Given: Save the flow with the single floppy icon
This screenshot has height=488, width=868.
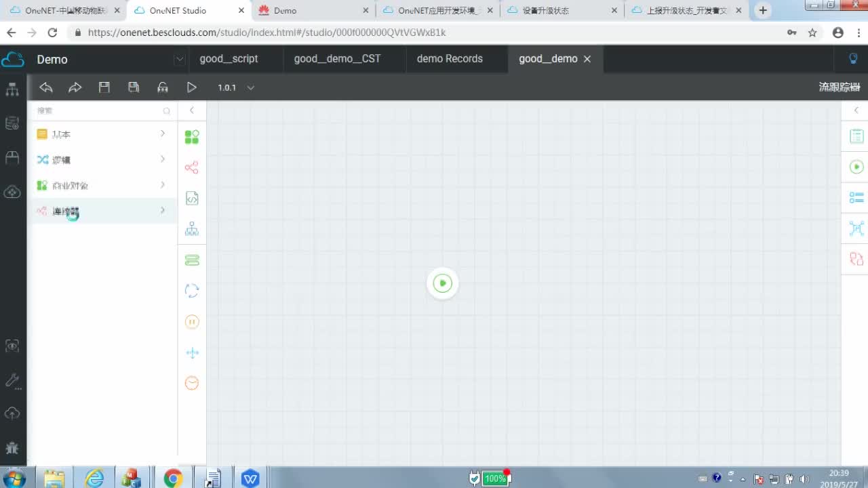Looking at the screenshot, I should [x=104, y=87].
